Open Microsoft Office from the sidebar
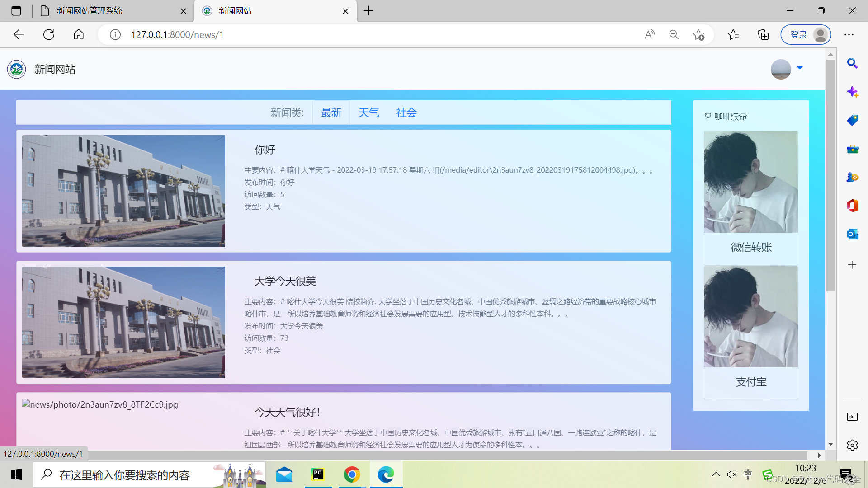This screenshot has width=868, height=488. coord(852,206)
